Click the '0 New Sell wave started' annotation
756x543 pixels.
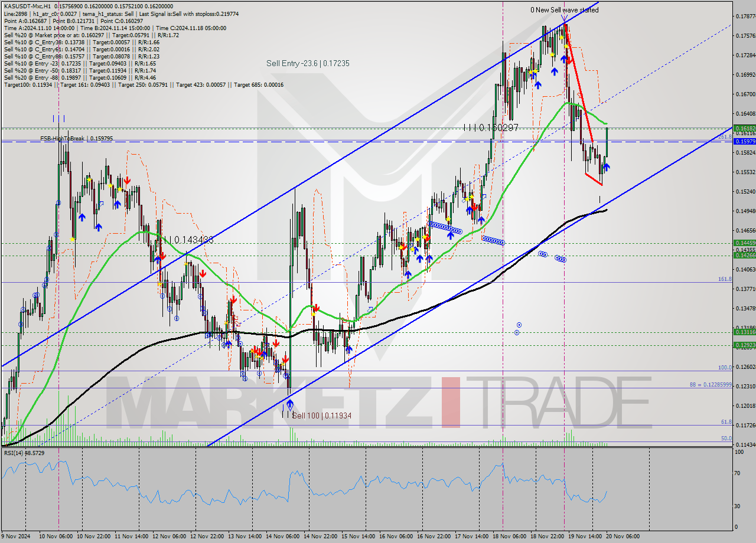coord(564,10)
